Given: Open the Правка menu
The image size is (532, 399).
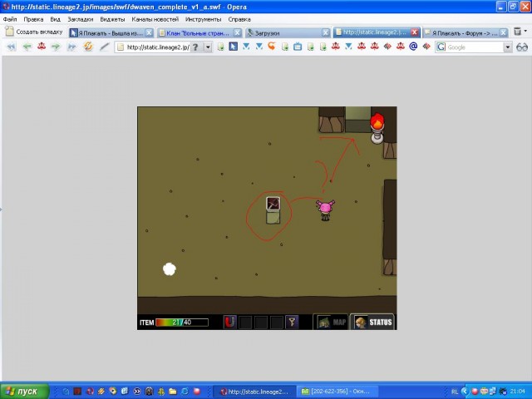Looking at the screenshot, I should (x=33, y=19).
